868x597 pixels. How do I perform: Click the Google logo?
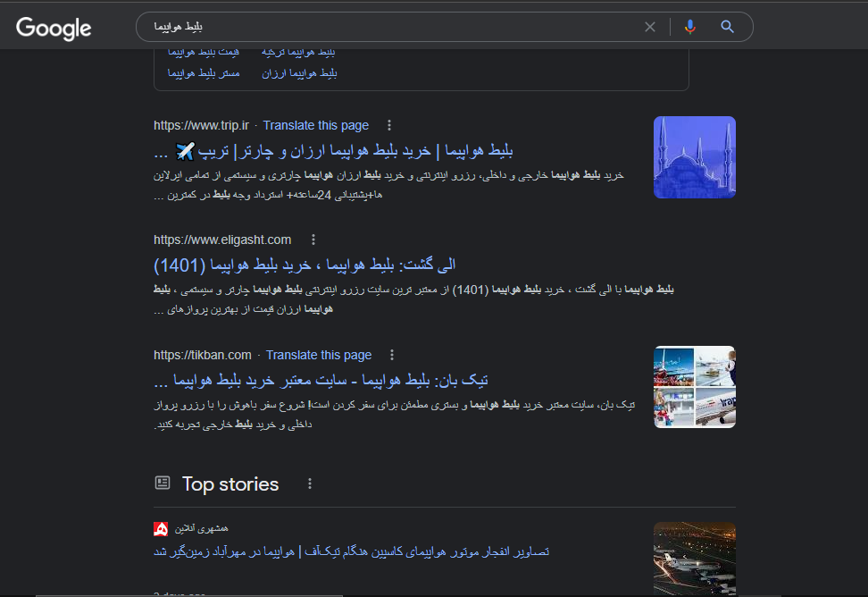click(54, 29)
